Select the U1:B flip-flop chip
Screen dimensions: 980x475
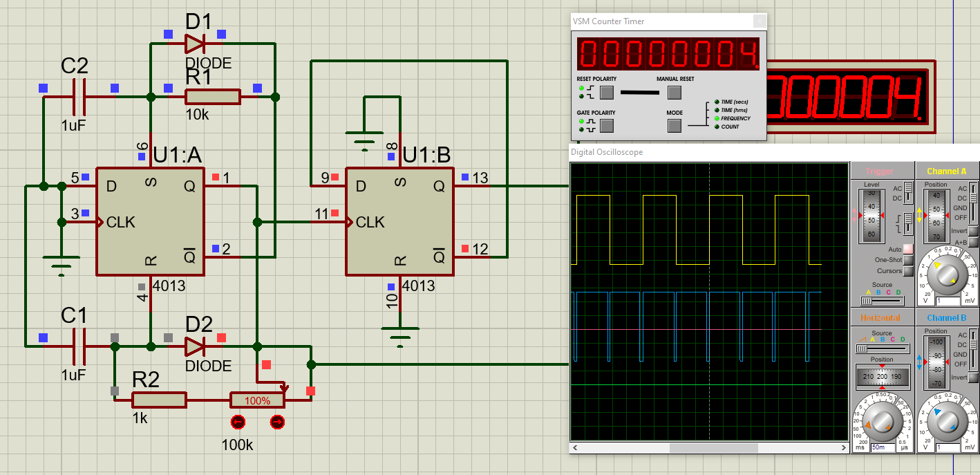click(x=399, y=222)
